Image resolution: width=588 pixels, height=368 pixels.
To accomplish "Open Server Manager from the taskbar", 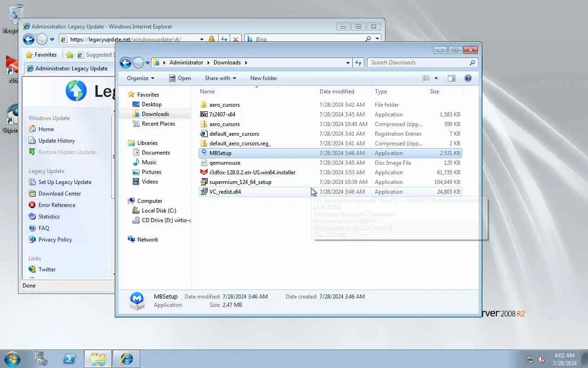I will tap(41, 359).
